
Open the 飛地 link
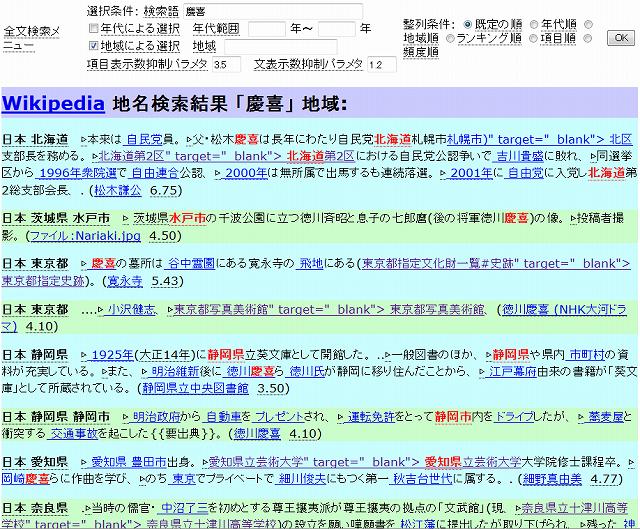[x=311, y=264]
